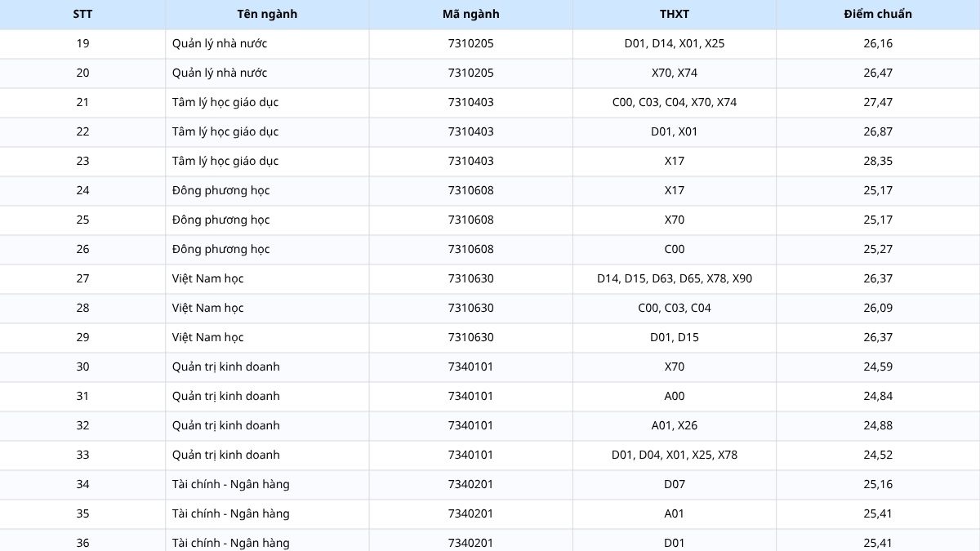980x551 pixels.
Task: Click combination C00, C03, C04, X70, X74
Action: [674, 102]
